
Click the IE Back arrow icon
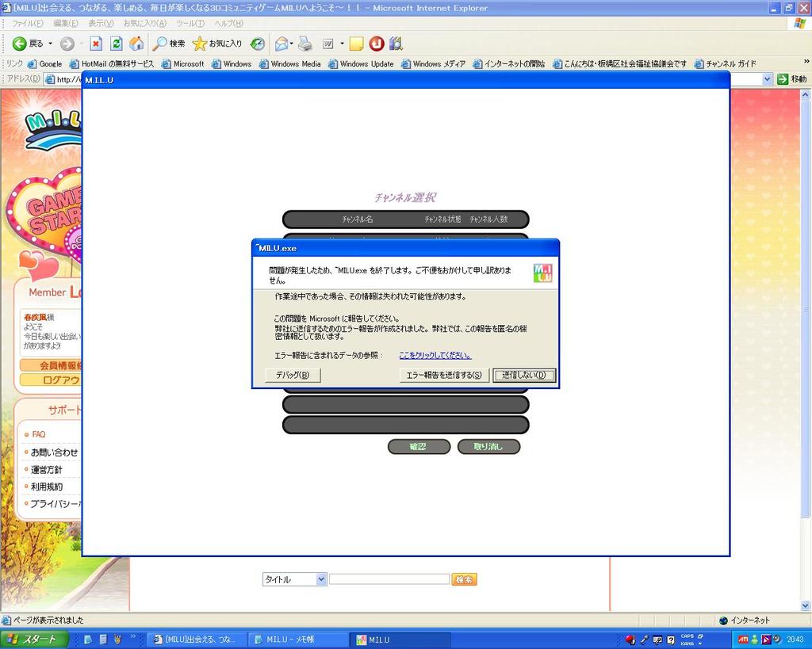tap(20, 44)
